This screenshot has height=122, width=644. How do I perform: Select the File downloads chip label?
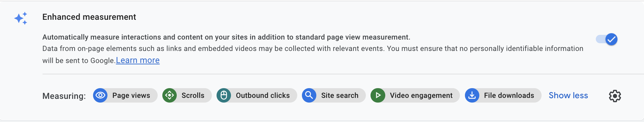509,96
